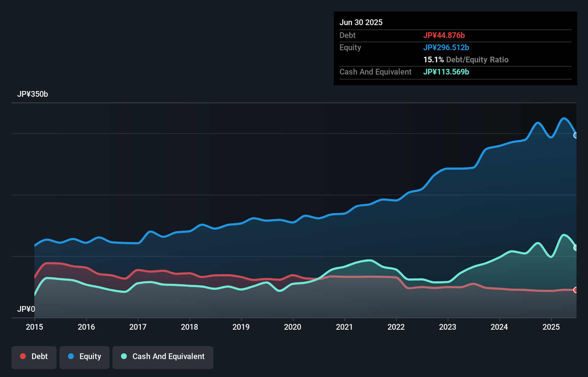Expand the Jun 30 2025 tooltip panel
The height and width of the screenshot is (377, 588).
tap(361, 22)
